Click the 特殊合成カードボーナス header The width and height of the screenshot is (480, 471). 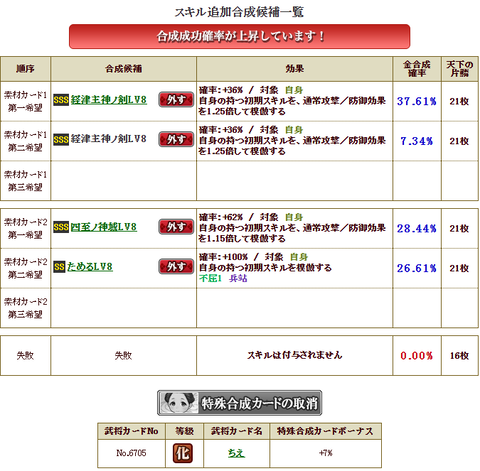326,431
